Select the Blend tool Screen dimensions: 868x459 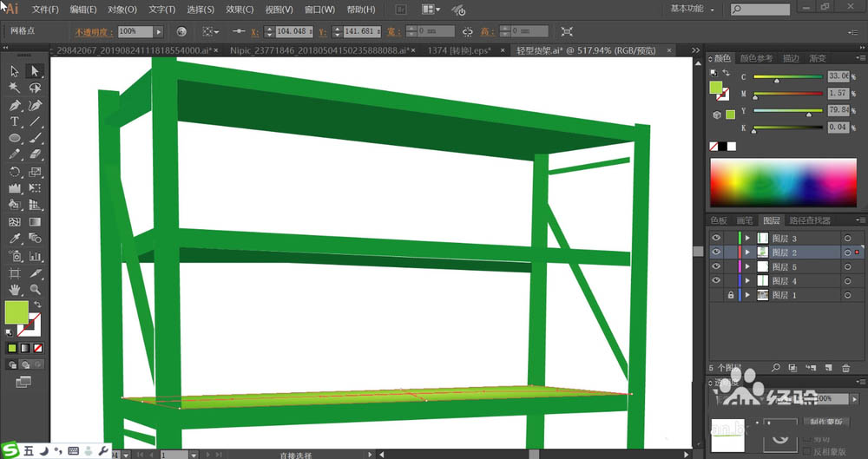35,239
